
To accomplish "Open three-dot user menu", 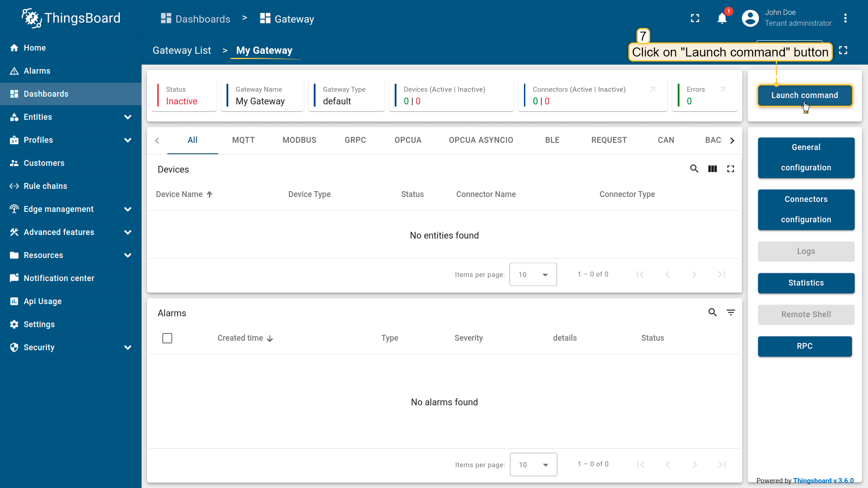I will (x=845, y=19).
